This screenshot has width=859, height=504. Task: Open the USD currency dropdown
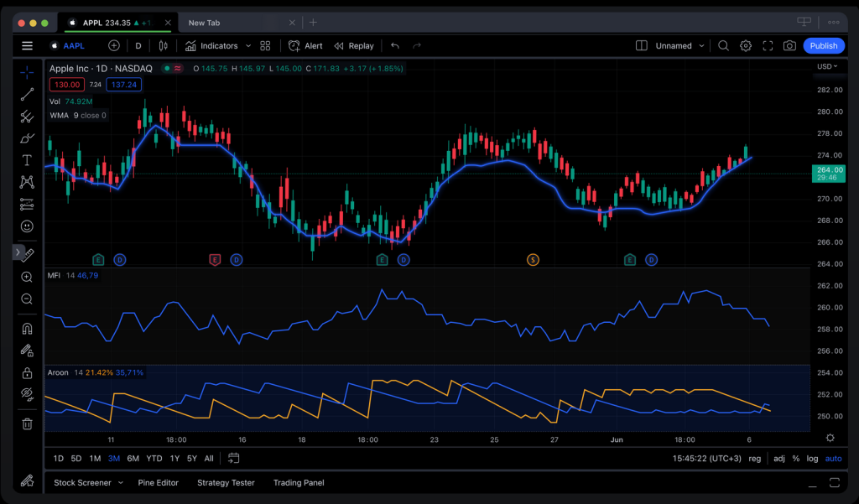827,66
